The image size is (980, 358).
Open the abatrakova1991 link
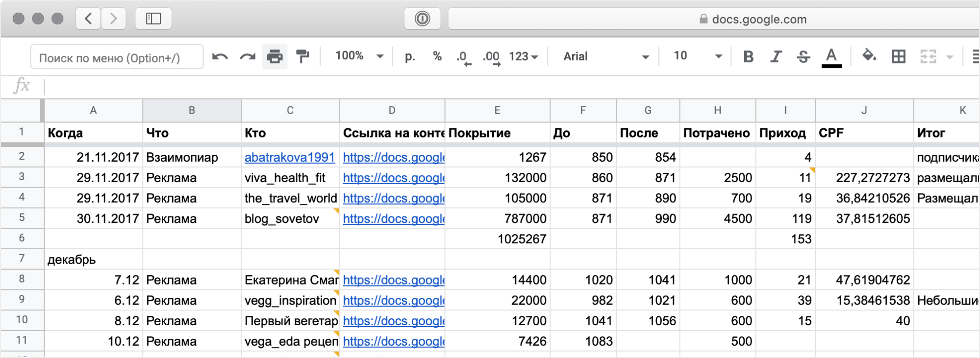(290, 157)
